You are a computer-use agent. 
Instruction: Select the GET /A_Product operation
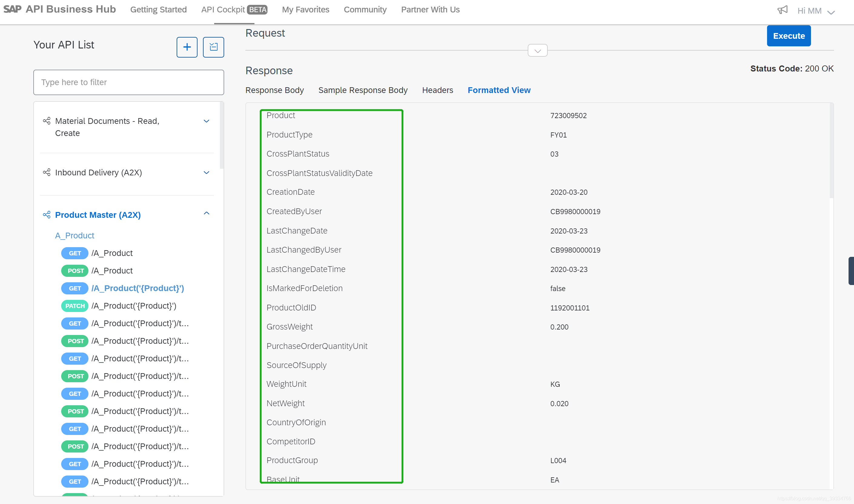[97, 253]
